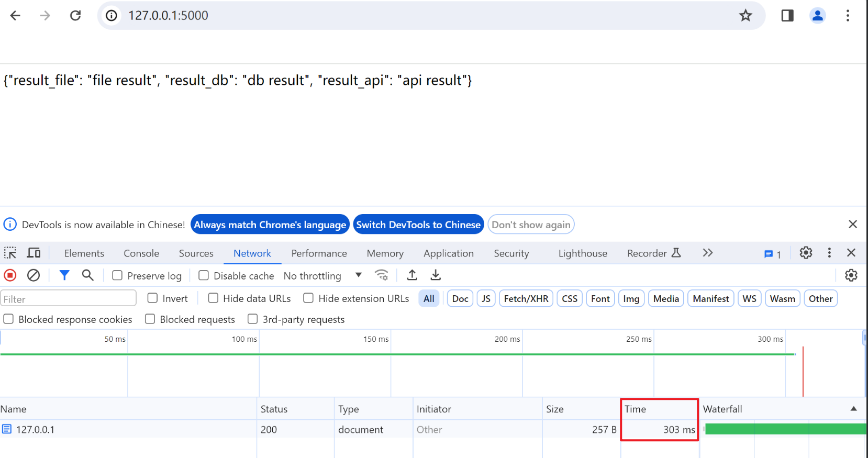868x458 pixels.
Task: Go forward with the browser arrow
Action: pyautogui.click(x=45, y=16)
